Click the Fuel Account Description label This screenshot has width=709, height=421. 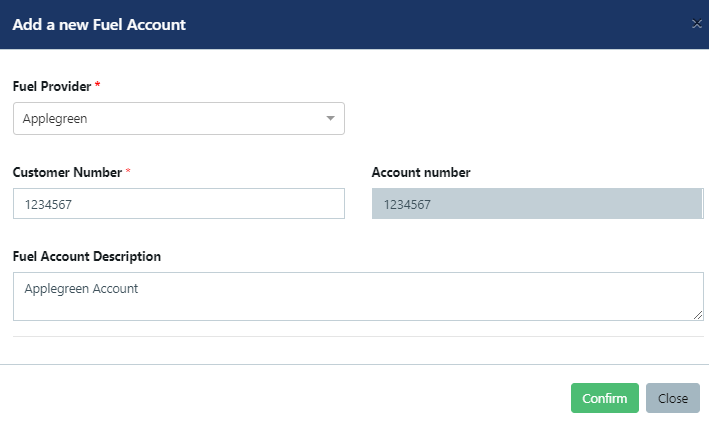pos(87,256)
